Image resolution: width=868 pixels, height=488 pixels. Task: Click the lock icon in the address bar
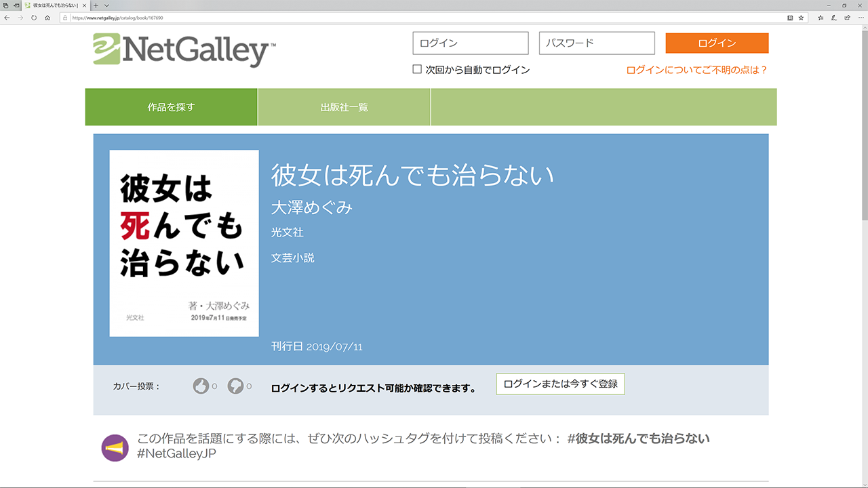tap(65, 18)
